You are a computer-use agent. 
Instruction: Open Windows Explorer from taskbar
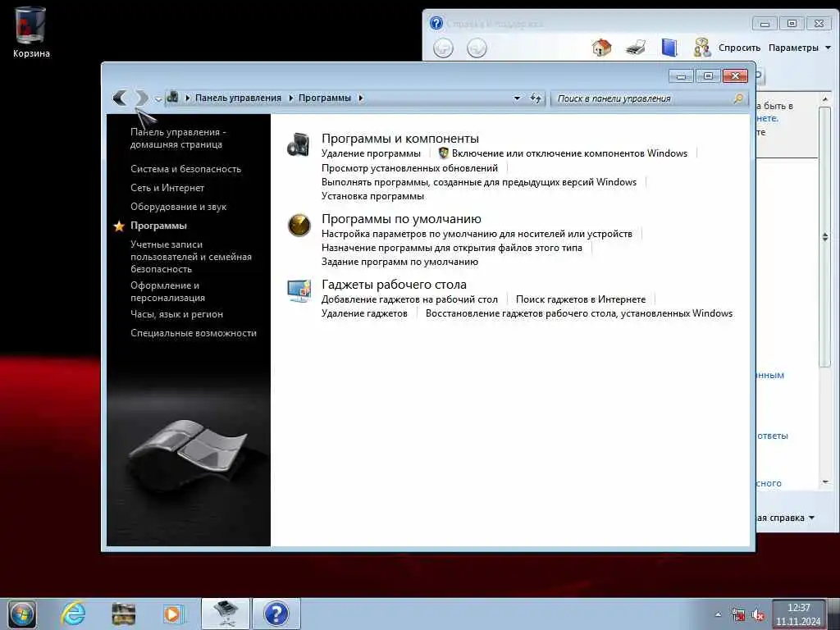click(x=124, y=614)
